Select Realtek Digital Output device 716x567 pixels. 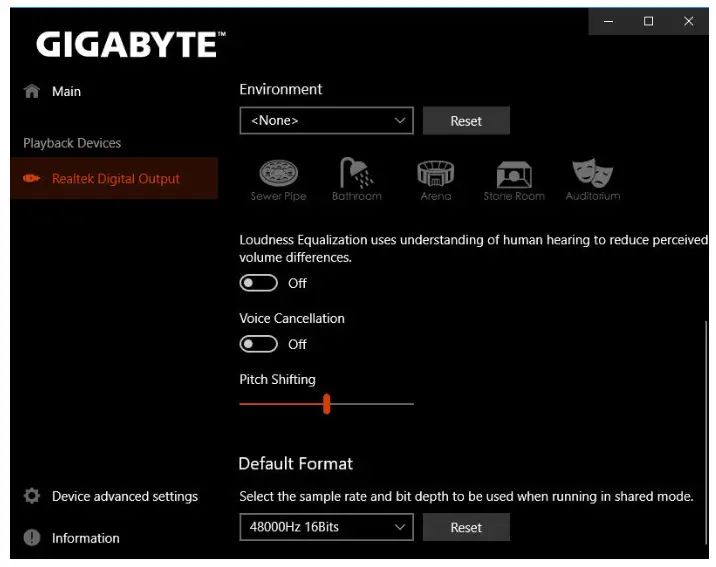(114, 178)
